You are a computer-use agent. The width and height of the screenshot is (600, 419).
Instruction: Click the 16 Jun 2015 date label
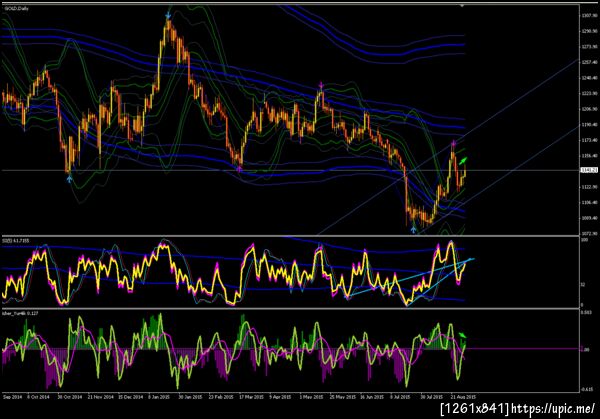pyautogui.click(x=372, y=397)
